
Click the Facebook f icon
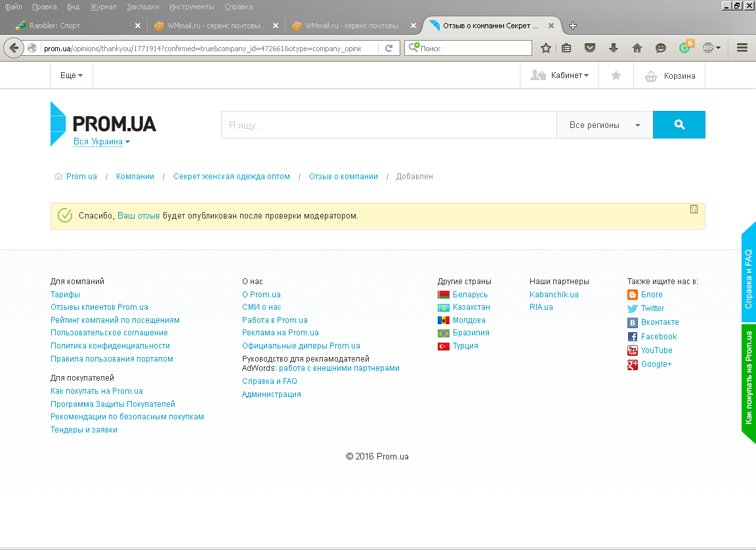coord(632,337)
